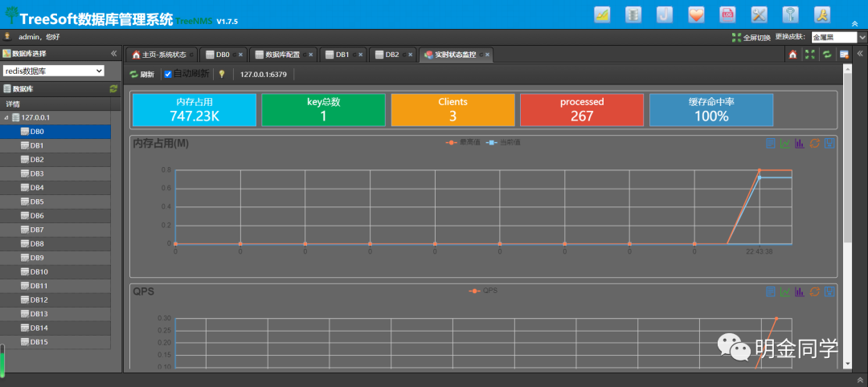Click the key icon in header
Viewport: 868px width, 387px height.
(x=791, y=14)
